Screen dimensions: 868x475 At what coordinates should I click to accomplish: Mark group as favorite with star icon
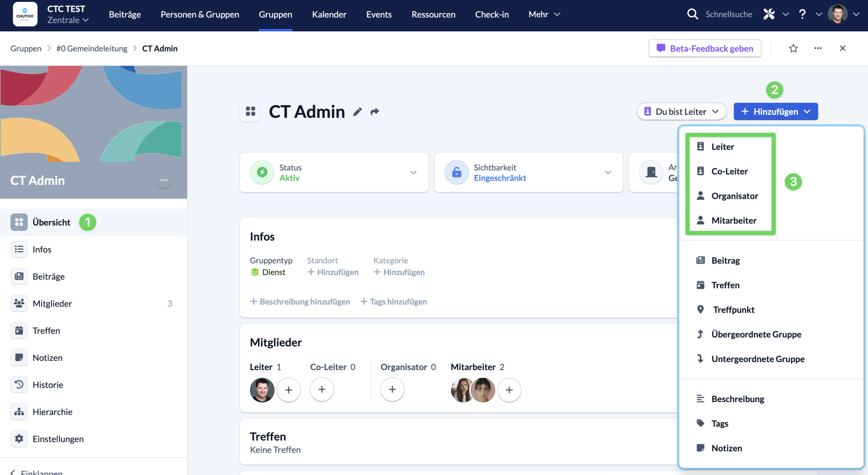tap(793, 48)
